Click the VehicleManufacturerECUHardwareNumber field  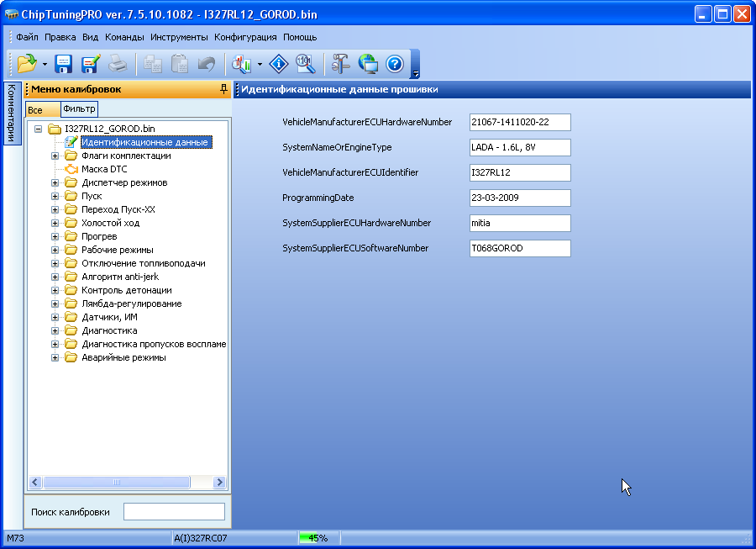coord(520,122)
